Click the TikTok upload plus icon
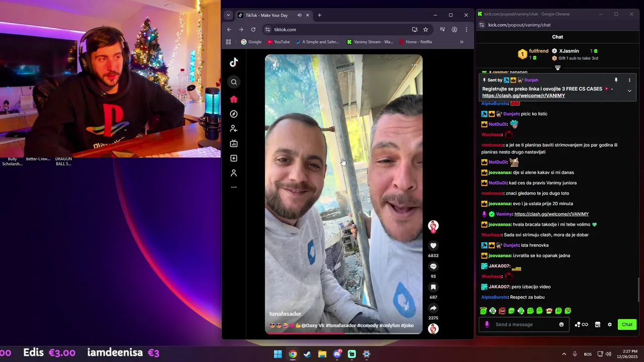 pyautogui.click(x=234, y=158)
